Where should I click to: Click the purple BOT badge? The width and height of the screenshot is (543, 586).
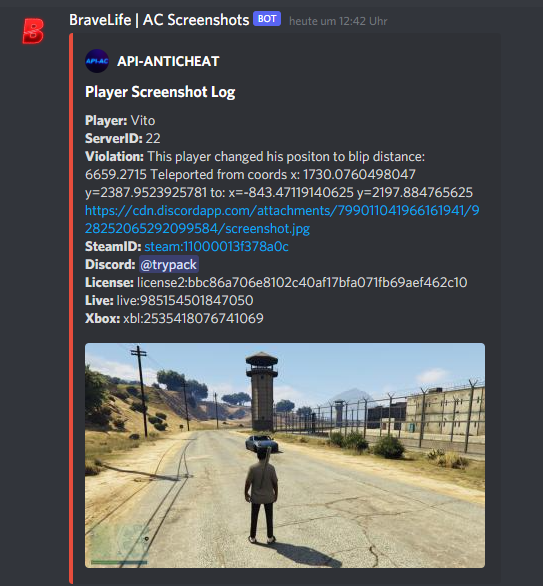tap(267, 19)
